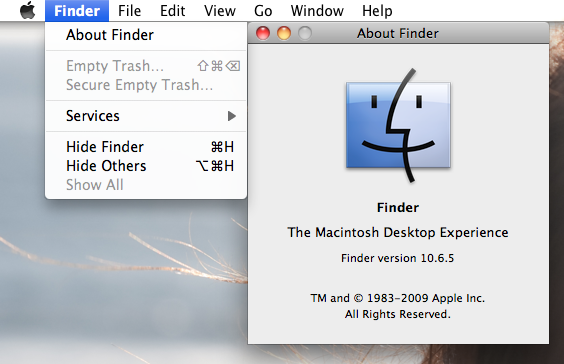Open the Help menu
The width and height of the screenshot is (564, 364).
click(377, 11)
